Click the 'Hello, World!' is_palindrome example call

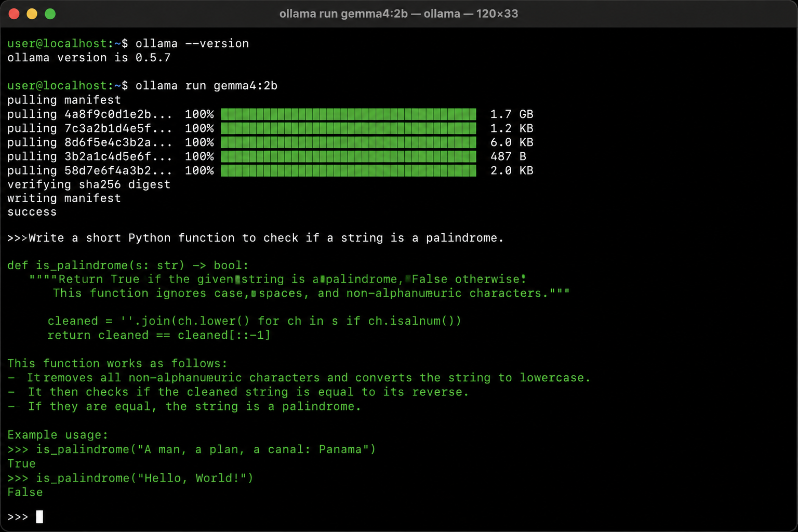(130, 478)
